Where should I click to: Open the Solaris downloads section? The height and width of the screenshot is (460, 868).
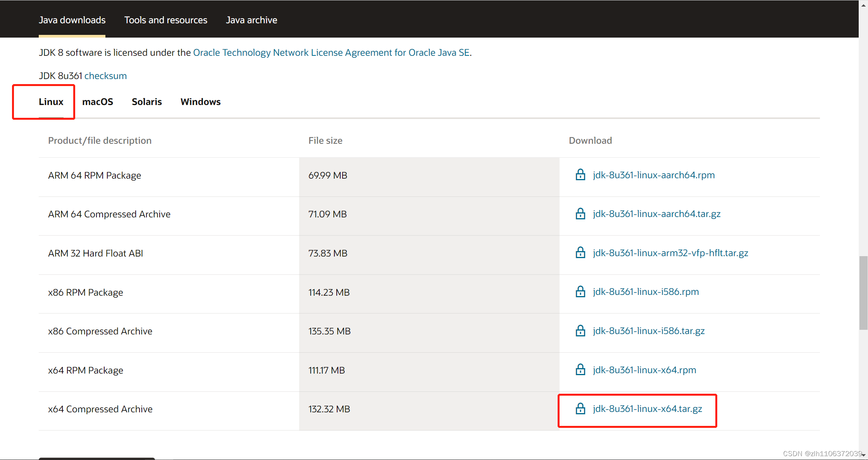(146, 102)
